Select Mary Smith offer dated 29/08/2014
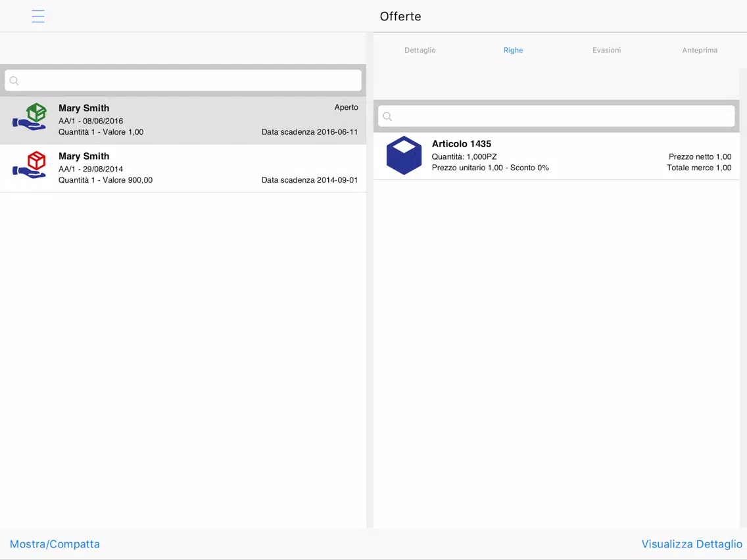 (x=183, y=168)
